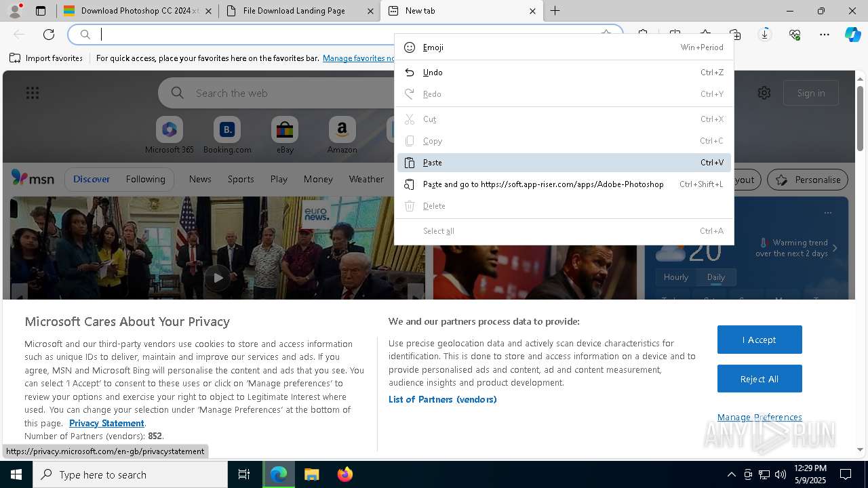Screen dimensions: 868x488
Task: Click I Accept privacy button
Action: (x=759, y=340)
